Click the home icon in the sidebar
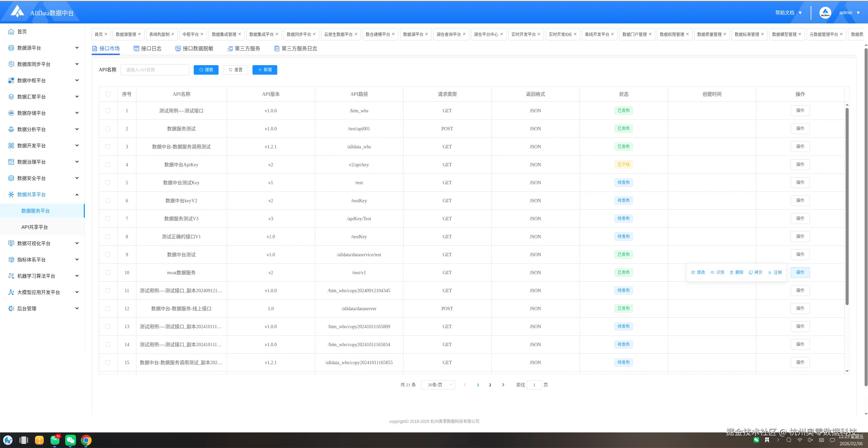 (x=11, y=32)
